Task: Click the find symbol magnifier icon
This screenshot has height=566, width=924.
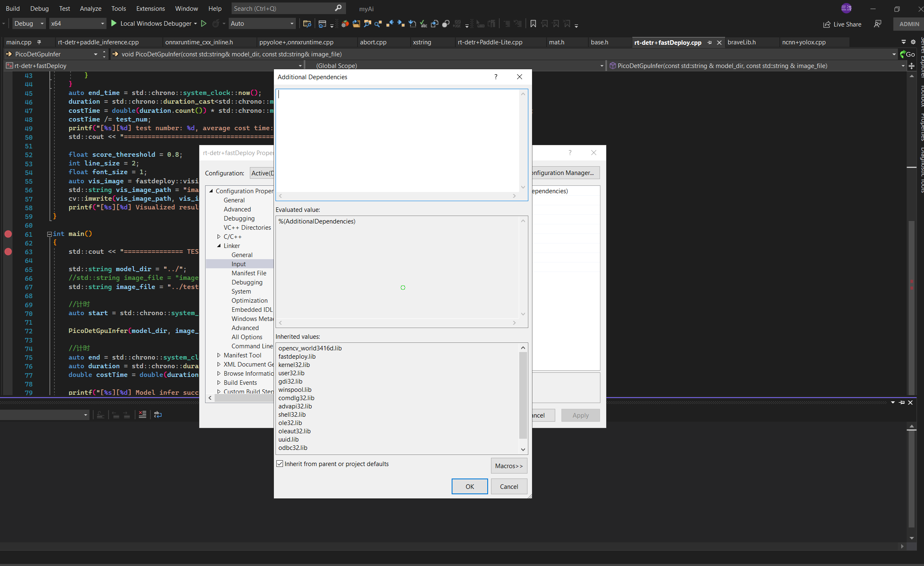Action: [x=367, y=24]
